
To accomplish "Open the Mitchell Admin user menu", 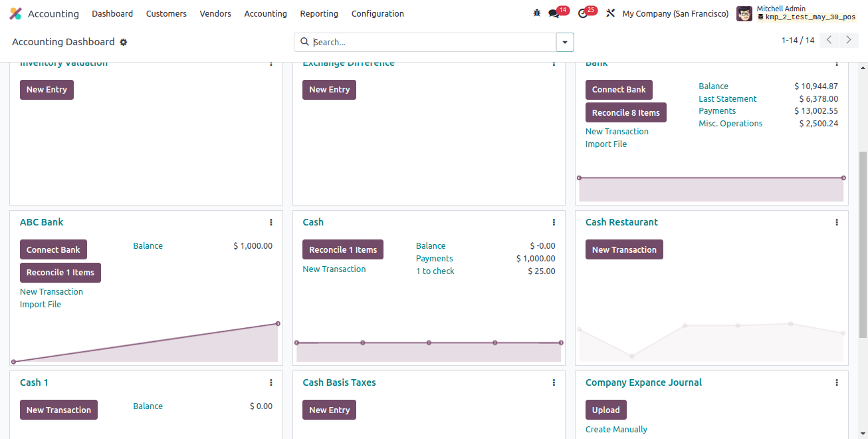I will point(796,13).
